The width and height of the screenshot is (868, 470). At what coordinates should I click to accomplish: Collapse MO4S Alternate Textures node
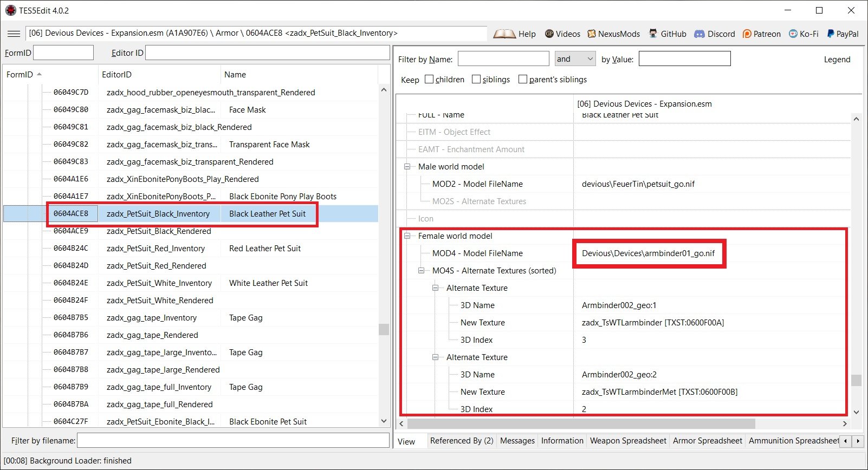(421, 271)
